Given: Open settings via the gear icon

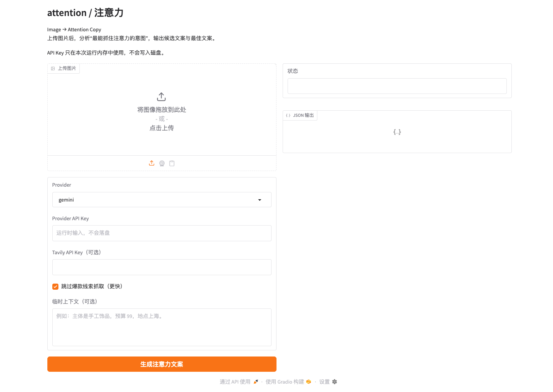Looking at the screenshot, I should pos(335,382).
